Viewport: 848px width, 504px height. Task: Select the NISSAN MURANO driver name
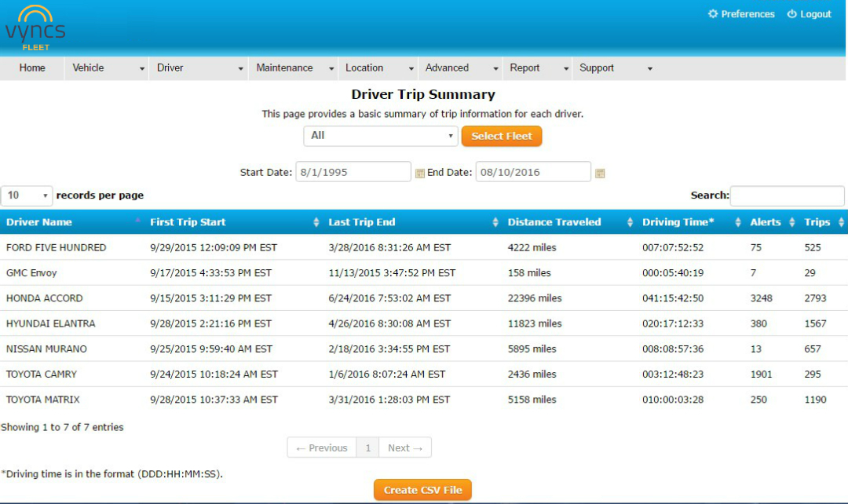[46, 349]
